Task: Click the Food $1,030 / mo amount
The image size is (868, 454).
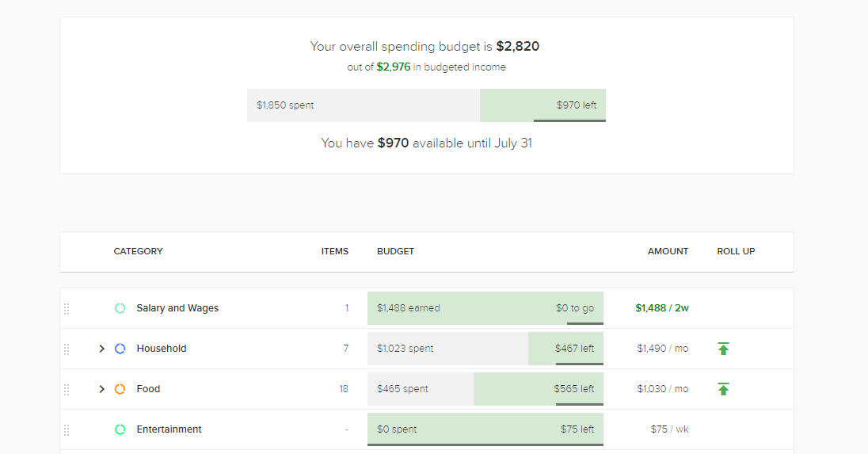Action: (x=662, y=389)
